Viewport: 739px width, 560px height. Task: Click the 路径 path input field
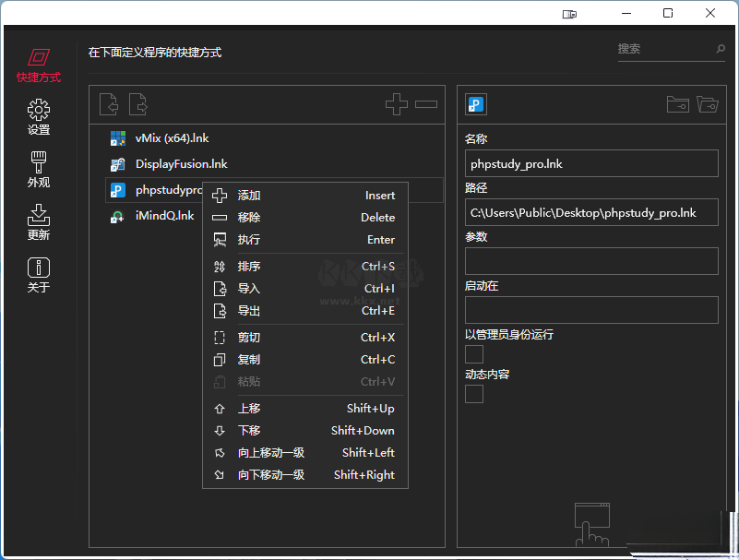coord(591,212)
